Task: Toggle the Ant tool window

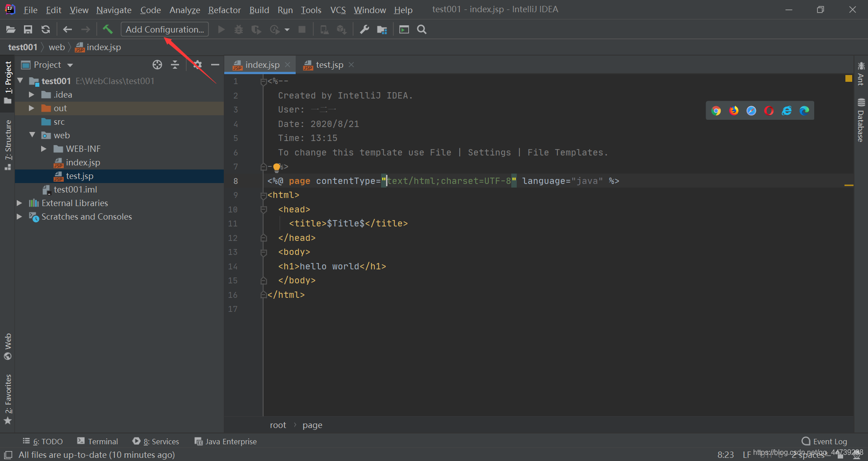Action: 861,73
